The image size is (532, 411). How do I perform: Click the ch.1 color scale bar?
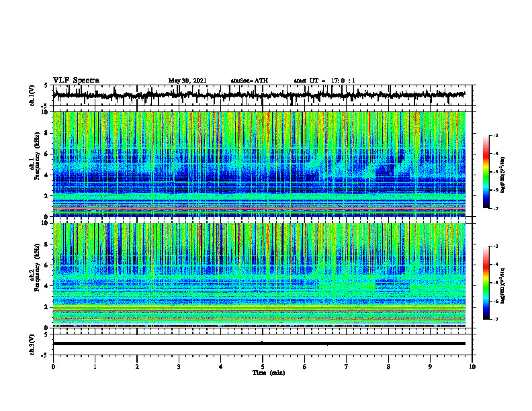pyautogui.click(x=486, y=172)
